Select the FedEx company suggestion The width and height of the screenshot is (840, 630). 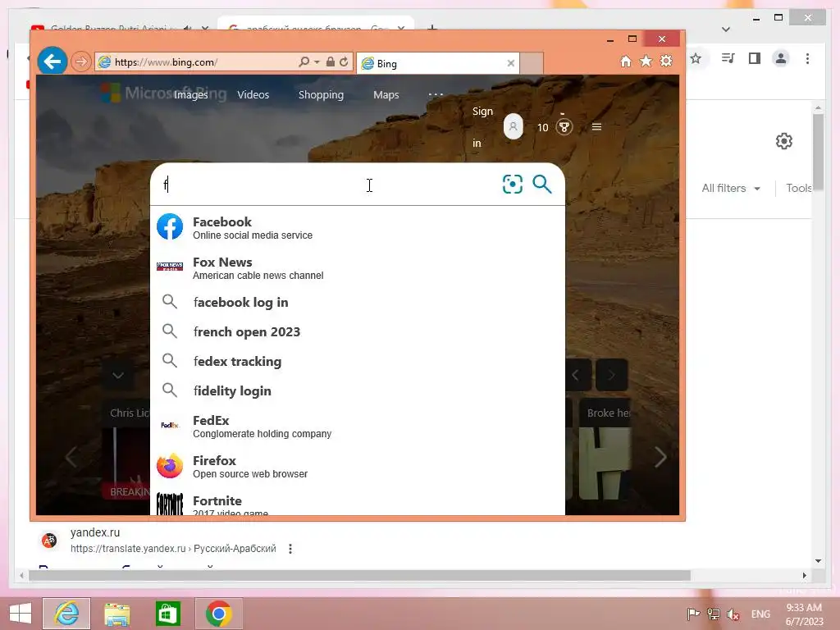(358, 426)
